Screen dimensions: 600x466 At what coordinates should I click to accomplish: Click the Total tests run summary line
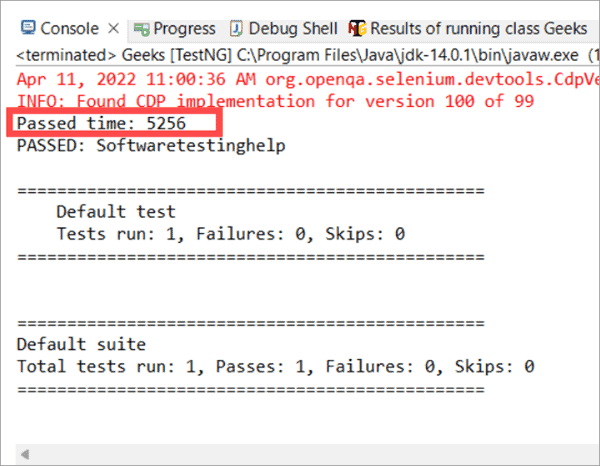coord(275,367)
